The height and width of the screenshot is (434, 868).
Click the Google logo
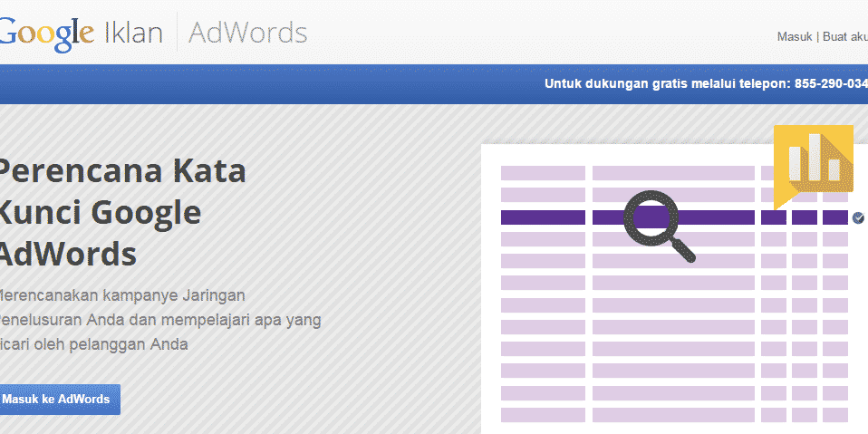(x=46, y=34)
